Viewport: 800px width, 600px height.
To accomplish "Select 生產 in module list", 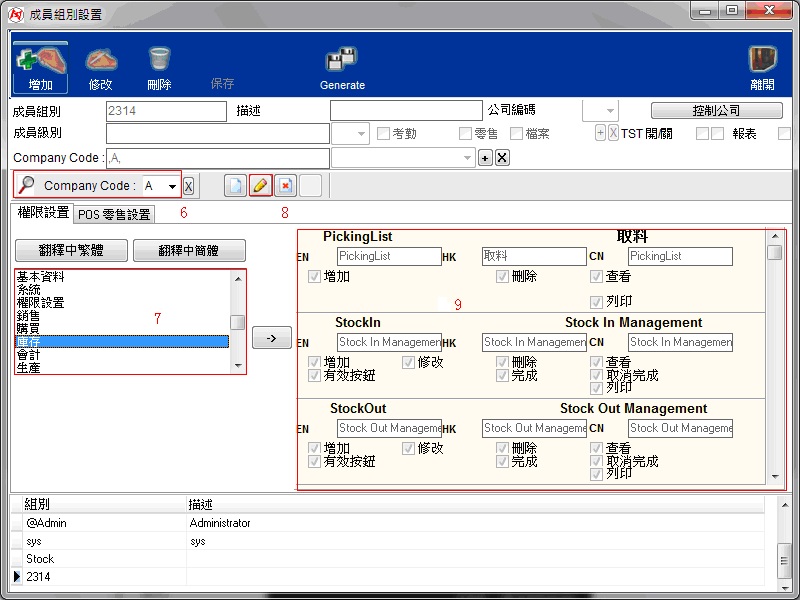I will coord(122,367).
